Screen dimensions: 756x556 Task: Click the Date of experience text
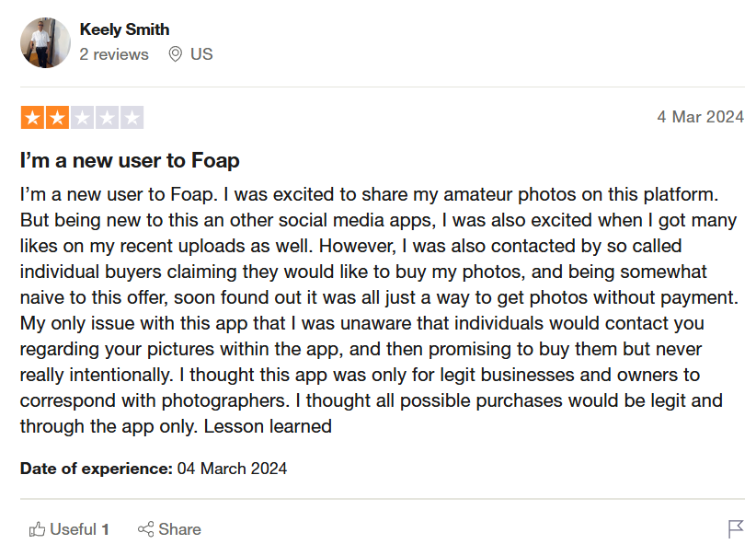pyautogui.click(x=86, y=468)
